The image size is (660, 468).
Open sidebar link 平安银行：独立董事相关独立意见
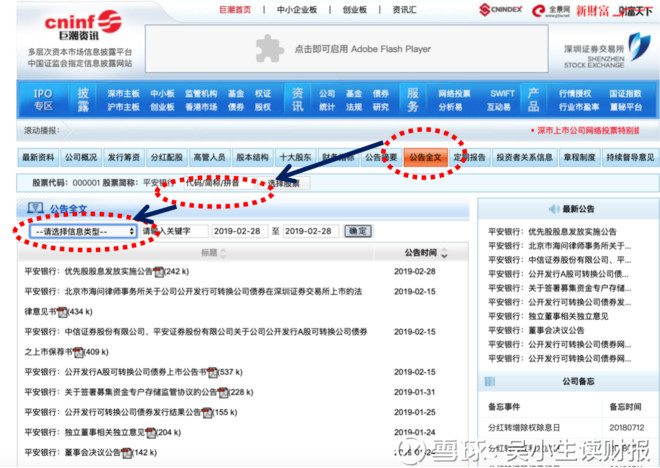point(548,316)
